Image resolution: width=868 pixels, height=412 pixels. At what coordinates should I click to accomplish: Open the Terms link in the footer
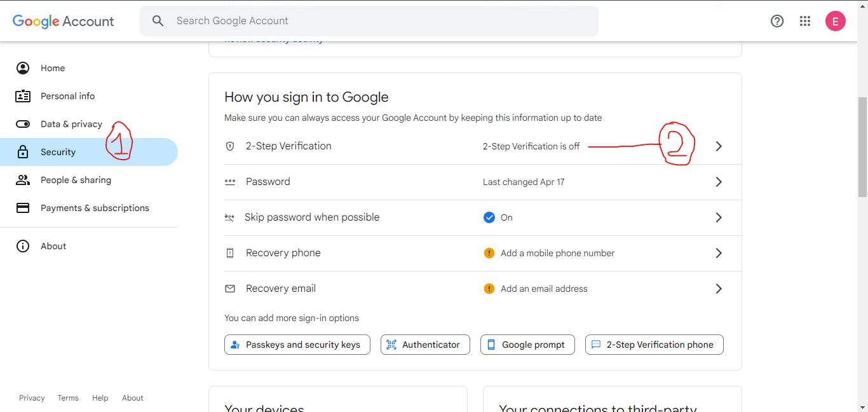[x=68, y=397]
